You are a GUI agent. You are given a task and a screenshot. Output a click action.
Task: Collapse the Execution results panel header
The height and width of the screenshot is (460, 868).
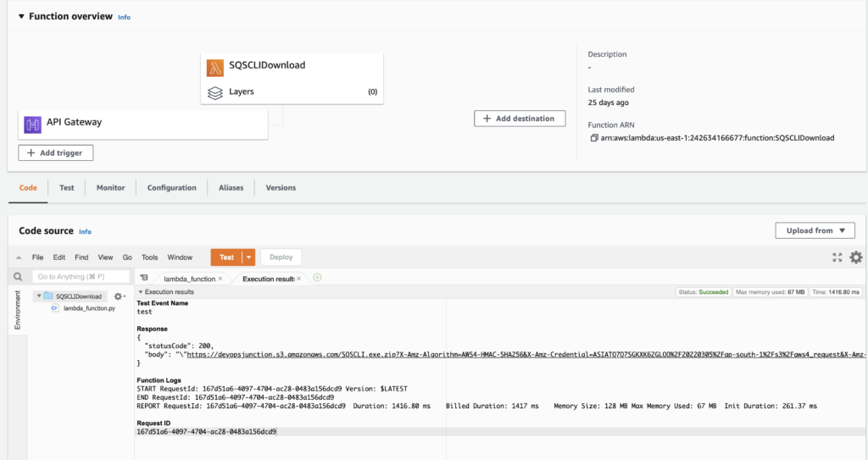[x=141, y=291]
